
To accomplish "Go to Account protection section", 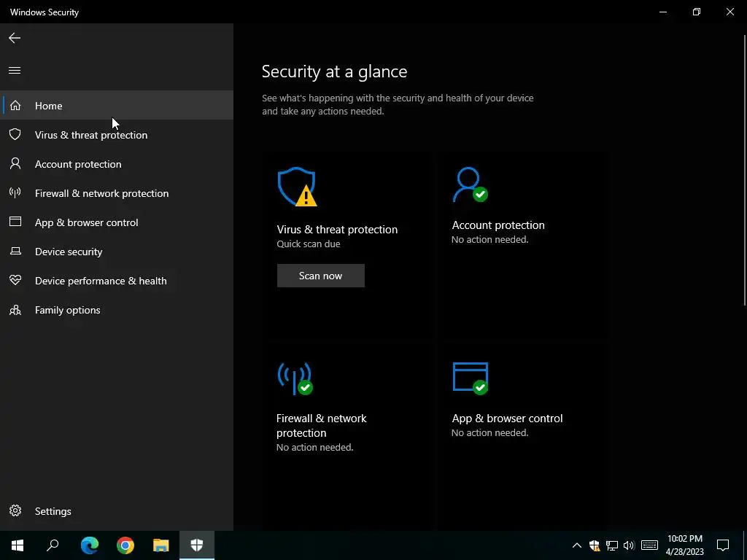I will point(117,164).
